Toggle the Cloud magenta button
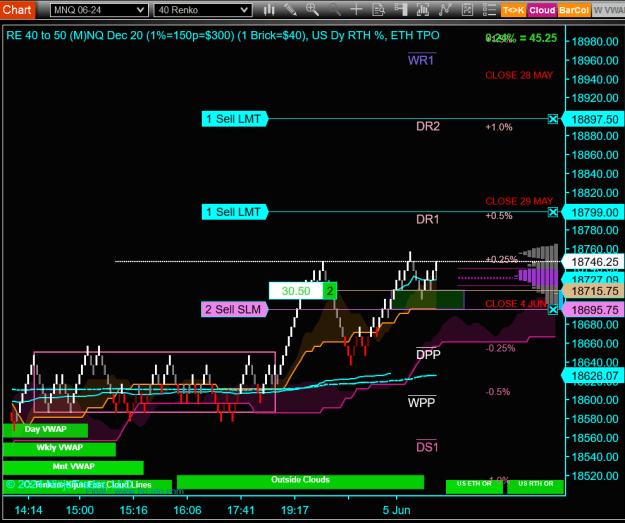This screenshot has width=625, height=523. point(542,10)
